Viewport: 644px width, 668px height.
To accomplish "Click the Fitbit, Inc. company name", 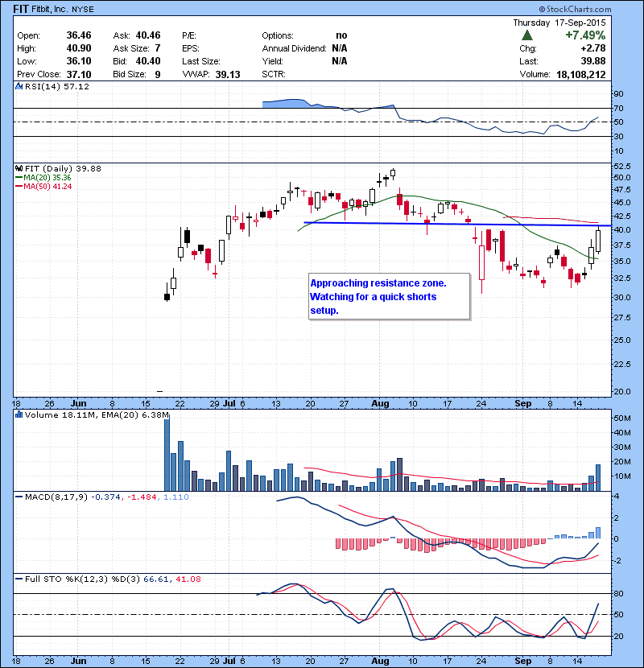I will pyautogui.click(x=50, y=9).
